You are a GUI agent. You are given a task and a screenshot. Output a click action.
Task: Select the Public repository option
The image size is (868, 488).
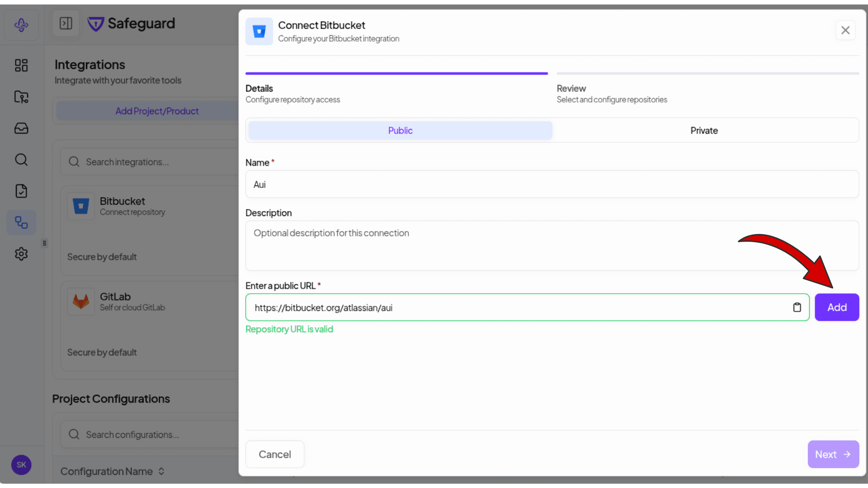coord(400,131)
